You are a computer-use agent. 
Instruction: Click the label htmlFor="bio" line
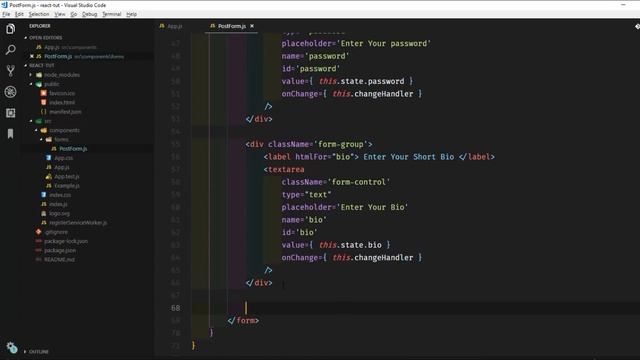pyautogui.click(x=379, y=157)
